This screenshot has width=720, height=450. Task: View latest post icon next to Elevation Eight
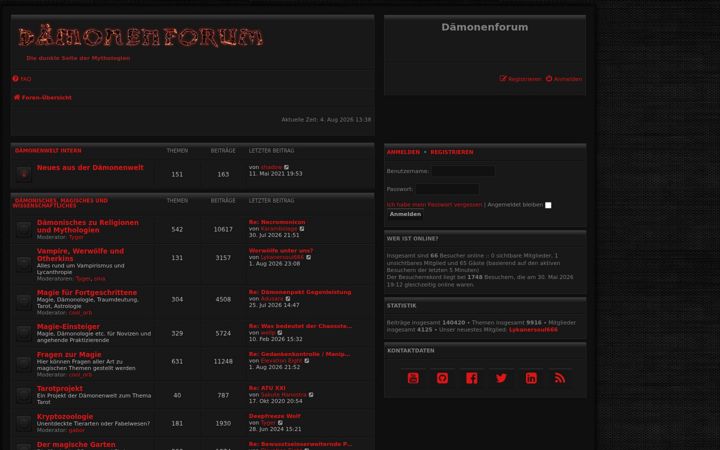click(307, 361)
